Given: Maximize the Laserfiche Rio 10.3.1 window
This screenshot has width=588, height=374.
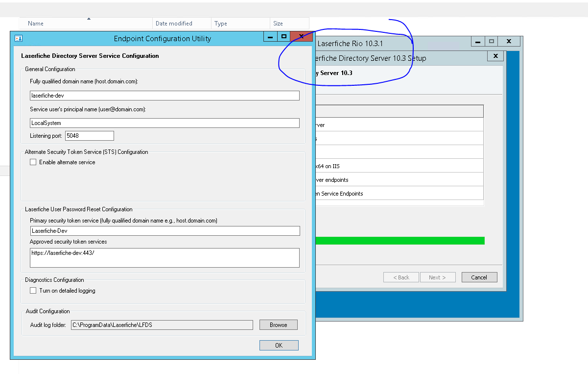Looking at the screenshot, I should [x=492, y=42].
